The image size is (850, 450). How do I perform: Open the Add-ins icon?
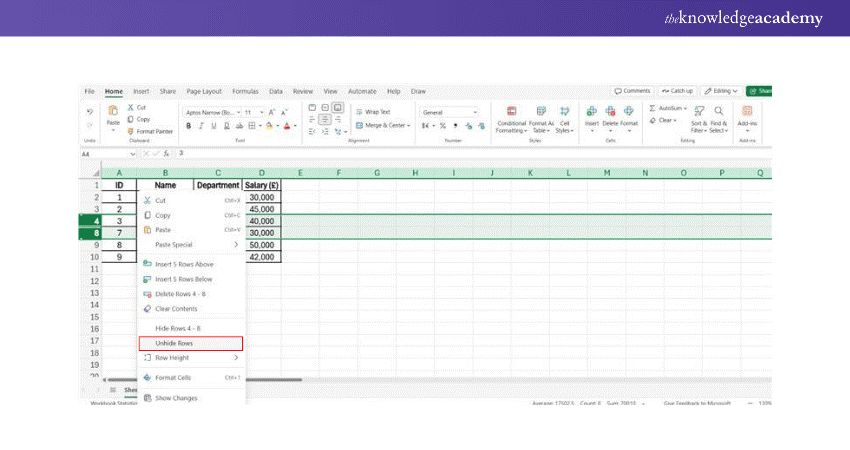coord(747,111)
